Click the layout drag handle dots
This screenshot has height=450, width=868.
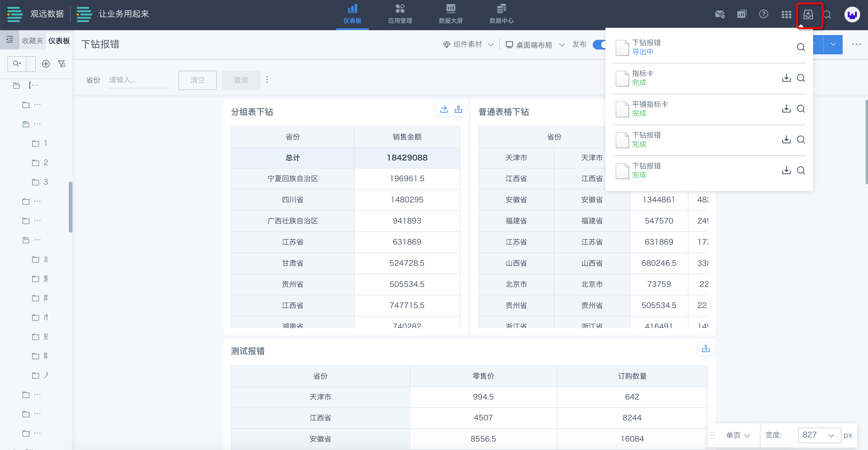click(713, 435)
